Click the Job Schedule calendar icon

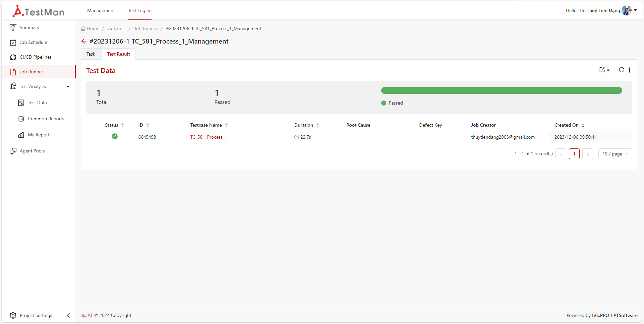pos(13,42)
